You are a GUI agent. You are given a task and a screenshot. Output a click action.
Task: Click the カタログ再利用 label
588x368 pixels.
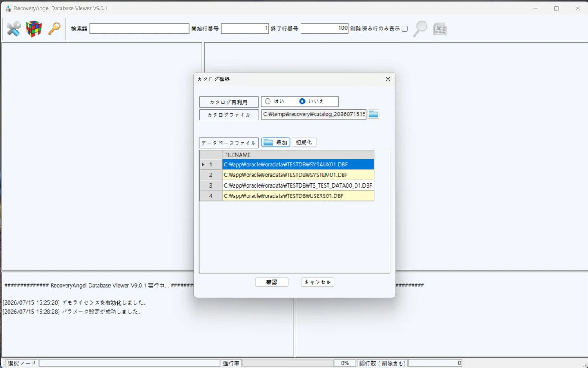(229, 102)
